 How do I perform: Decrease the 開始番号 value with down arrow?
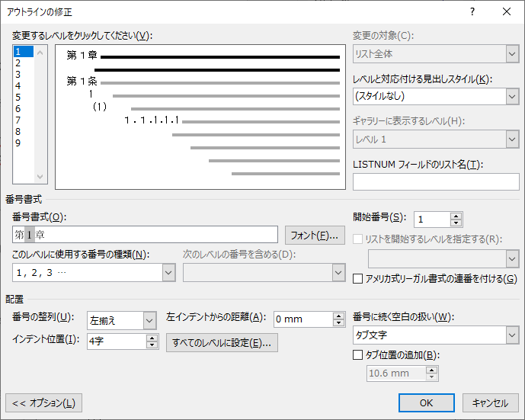456,223
